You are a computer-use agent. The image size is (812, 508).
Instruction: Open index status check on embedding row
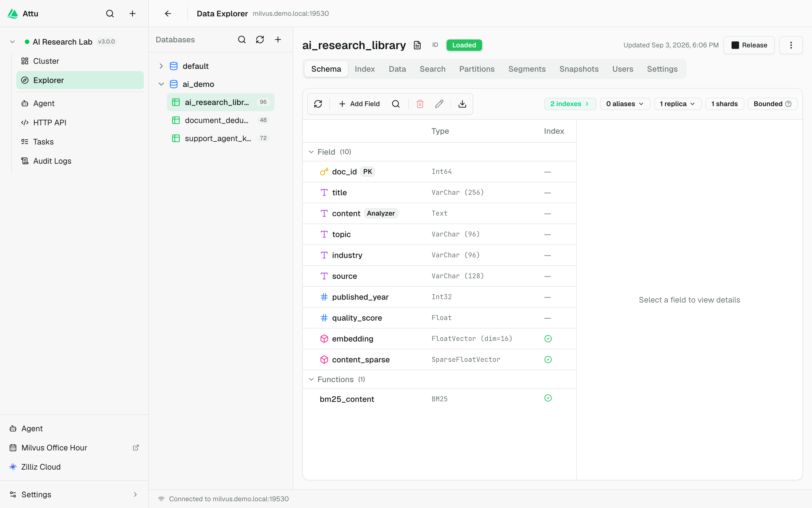coord(548,339)
